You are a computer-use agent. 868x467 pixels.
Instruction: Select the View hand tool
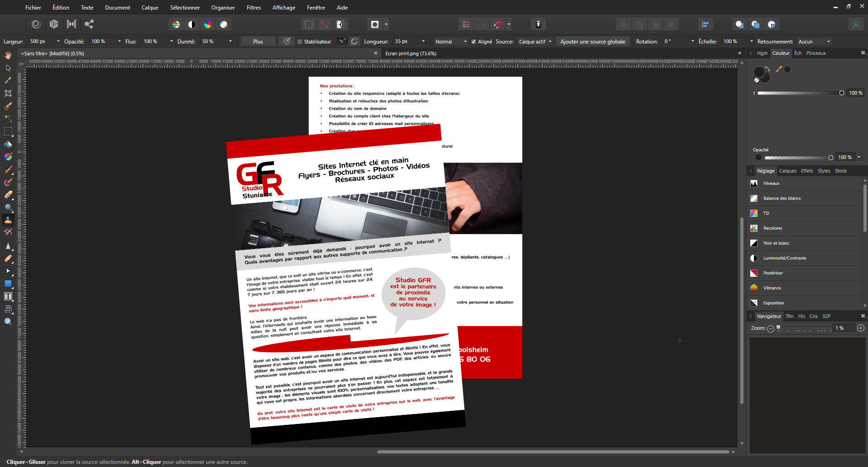(8, 55)
